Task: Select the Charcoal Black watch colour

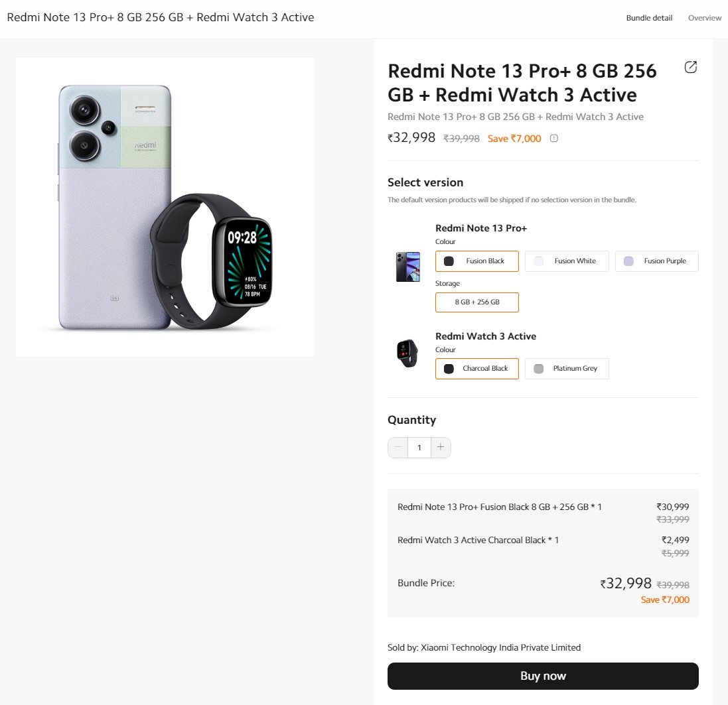Action: coord(476,369)
